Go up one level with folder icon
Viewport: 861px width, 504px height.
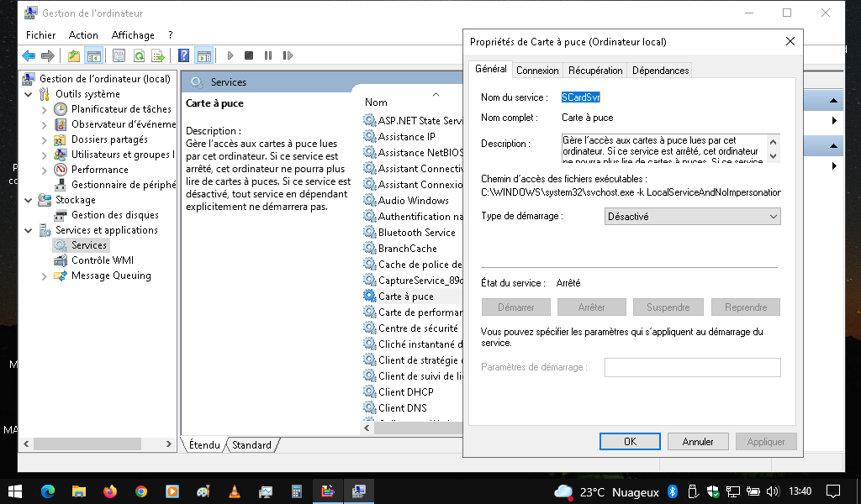[74, 55]
